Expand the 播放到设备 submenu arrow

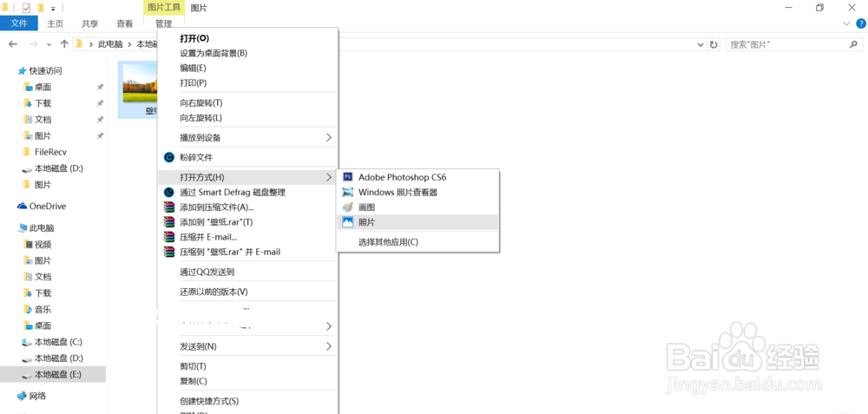[x=328, y=137]
